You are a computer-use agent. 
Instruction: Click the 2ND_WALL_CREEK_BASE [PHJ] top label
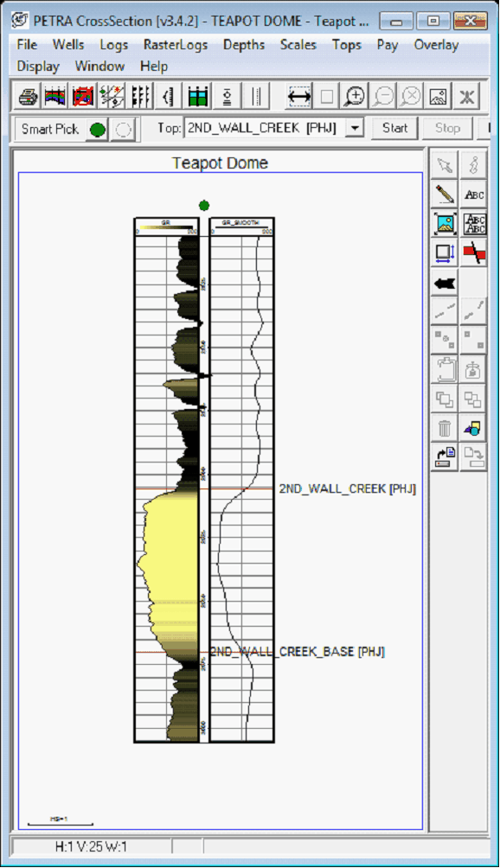point(298,652)
